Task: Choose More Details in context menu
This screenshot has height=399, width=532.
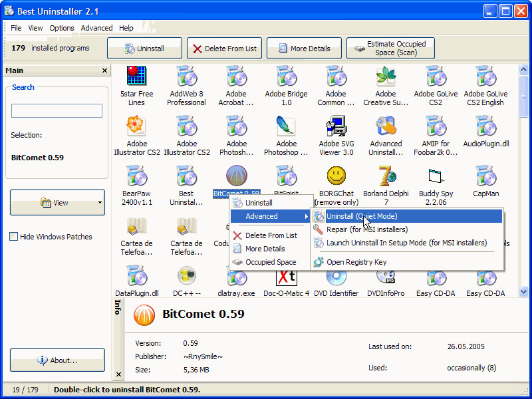Action: [270, 249]
